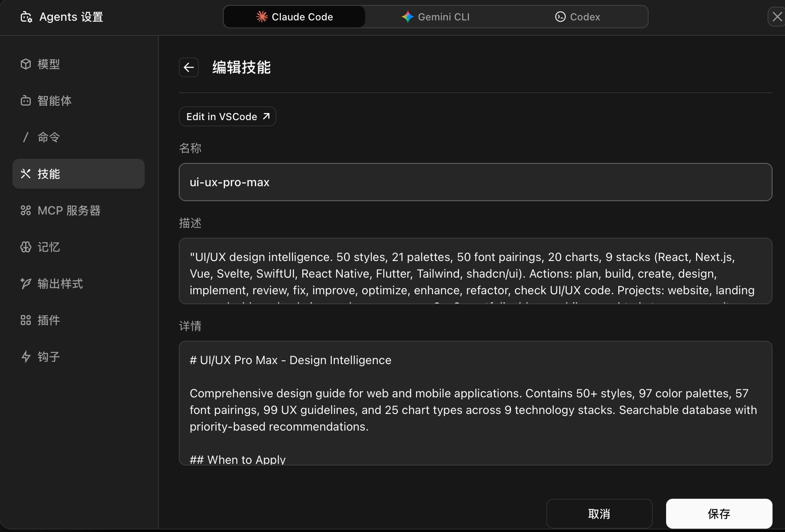Click the robot icon next to 智能体
Viewport: 785px width, 532px height.
[26, 101]
